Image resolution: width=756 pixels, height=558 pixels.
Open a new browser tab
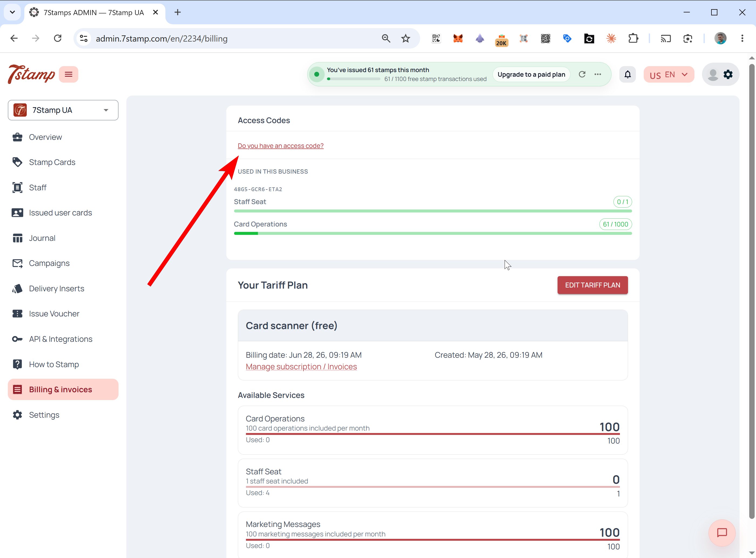(178, 12)
